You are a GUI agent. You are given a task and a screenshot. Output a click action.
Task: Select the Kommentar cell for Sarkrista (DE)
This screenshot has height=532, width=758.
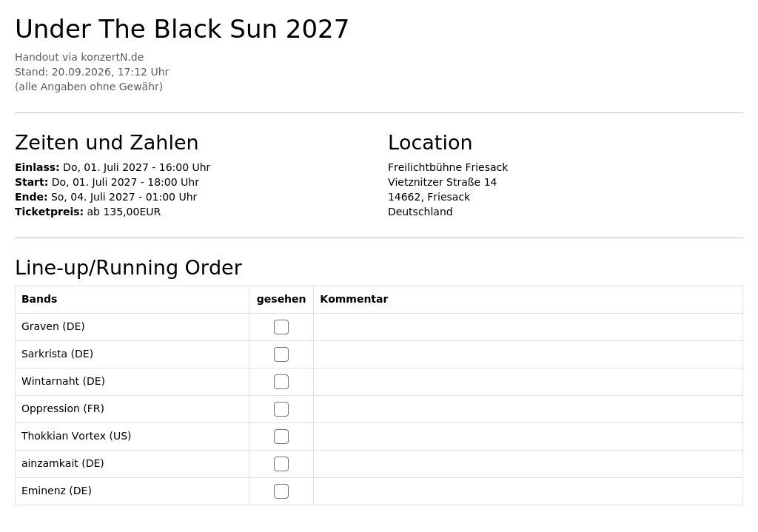[x=528, y=354]
